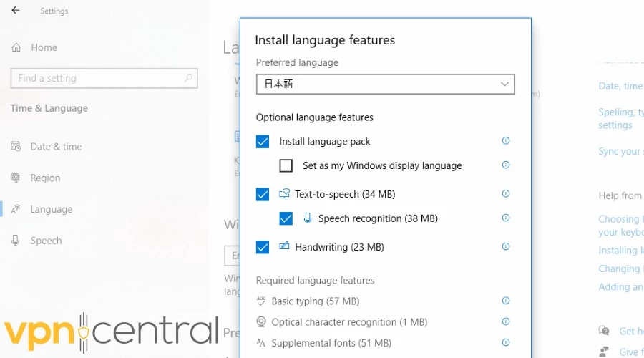This screenshot has height=358, width=644.
Task: Click the Supplemental fonts icon
Action: point(260,343)
